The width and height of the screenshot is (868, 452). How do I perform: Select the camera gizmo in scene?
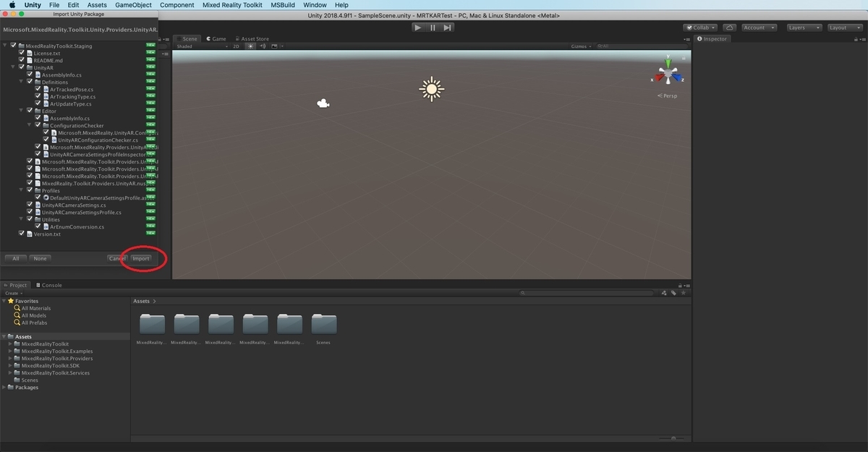(x=323, y=104)
